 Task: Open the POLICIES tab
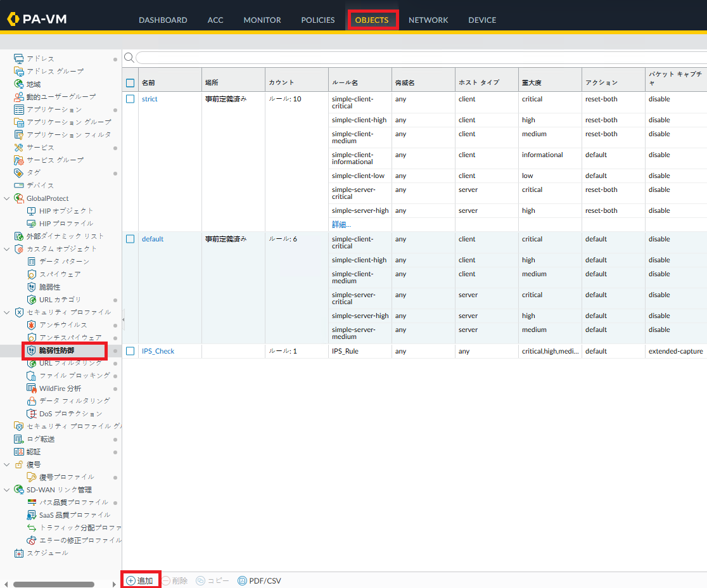[x=317, y=20]
